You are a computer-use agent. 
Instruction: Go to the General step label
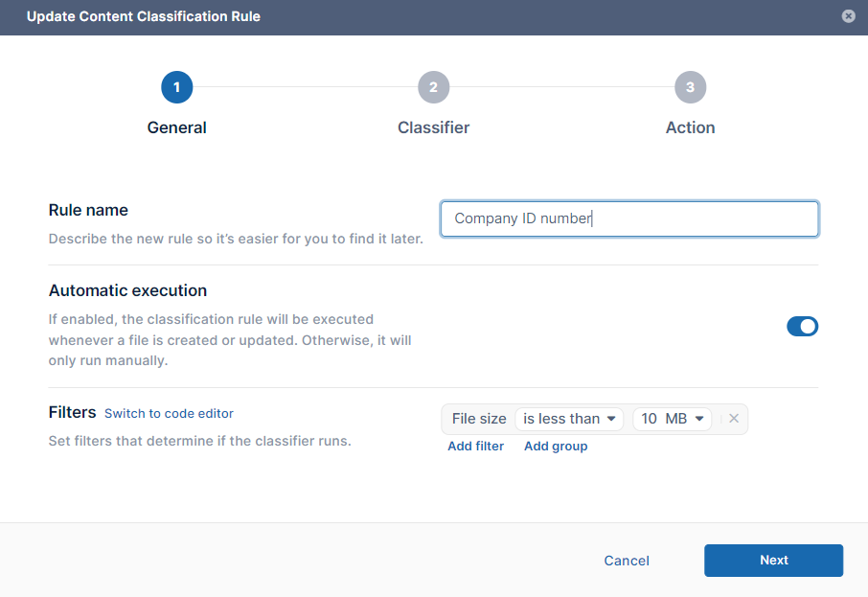click(x=176, y=127)
